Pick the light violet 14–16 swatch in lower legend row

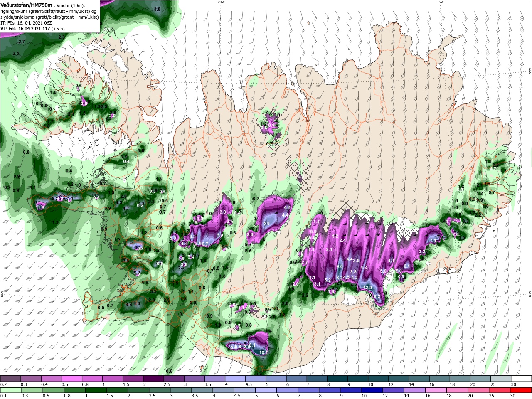click(x=415, y=390)
